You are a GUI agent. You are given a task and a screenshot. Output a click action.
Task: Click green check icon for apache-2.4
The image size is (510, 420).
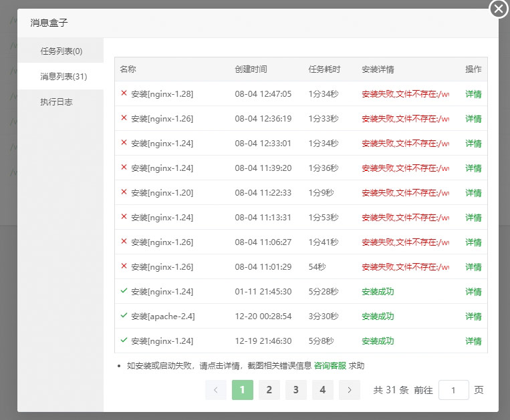coord(124,315)
